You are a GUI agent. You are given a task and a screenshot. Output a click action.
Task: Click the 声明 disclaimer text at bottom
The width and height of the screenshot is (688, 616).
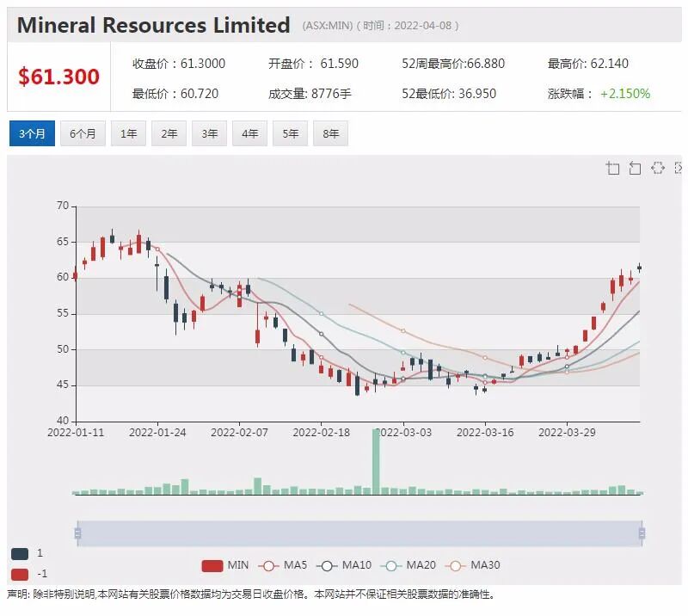coord(251,594)
